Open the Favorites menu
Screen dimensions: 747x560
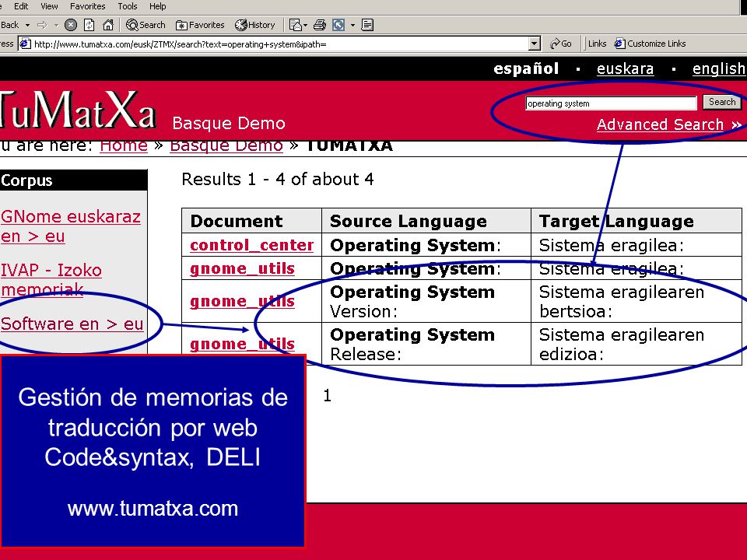pyautogui.click(x=88, y=6)
